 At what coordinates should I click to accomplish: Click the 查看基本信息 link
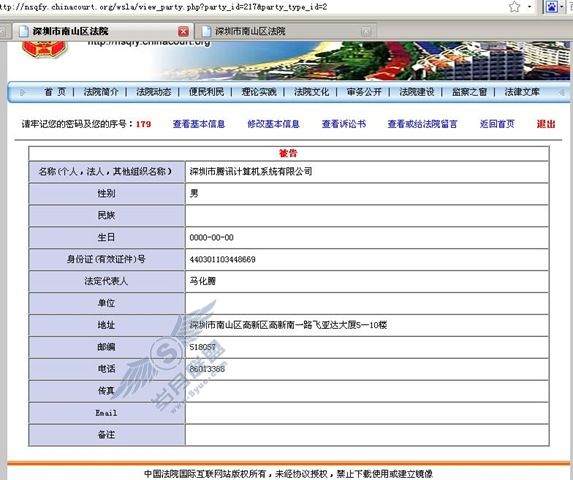click(199, 124)
